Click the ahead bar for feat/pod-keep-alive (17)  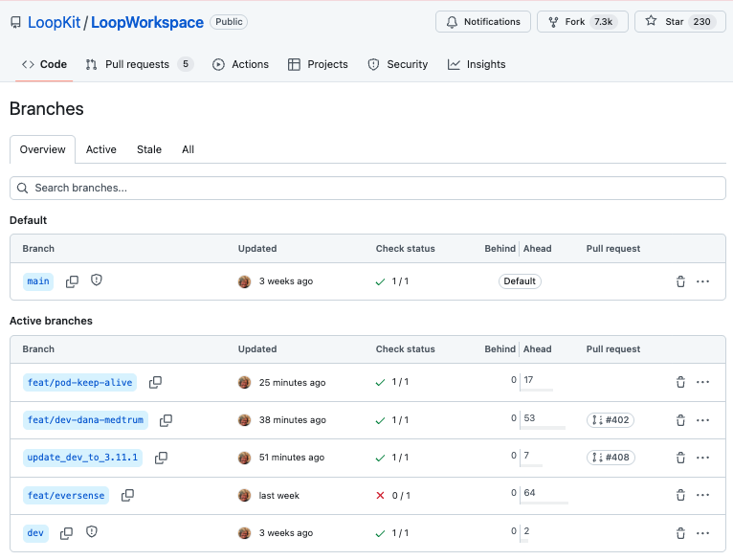[537, 390]
